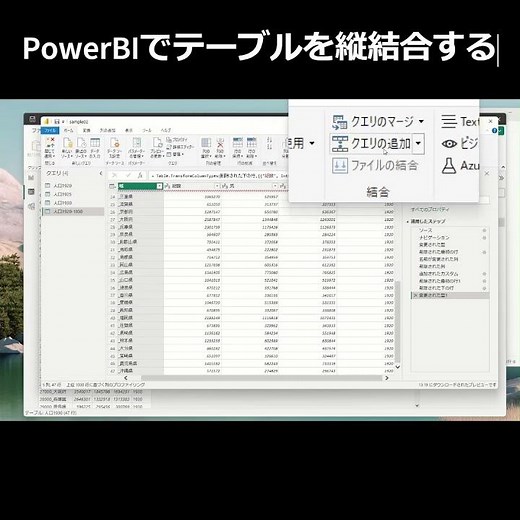Click the Azure Machine Learning flask icon

pos(449,166)
